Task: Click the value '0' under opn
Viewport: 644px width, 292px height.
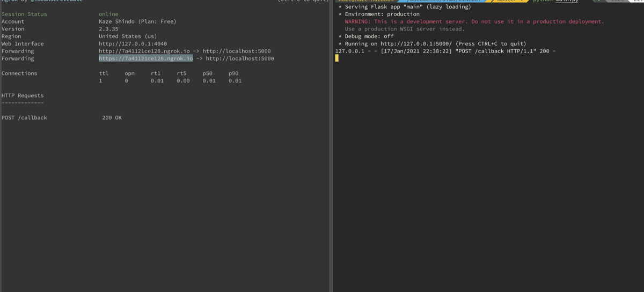Action: (x=126, y=81)
